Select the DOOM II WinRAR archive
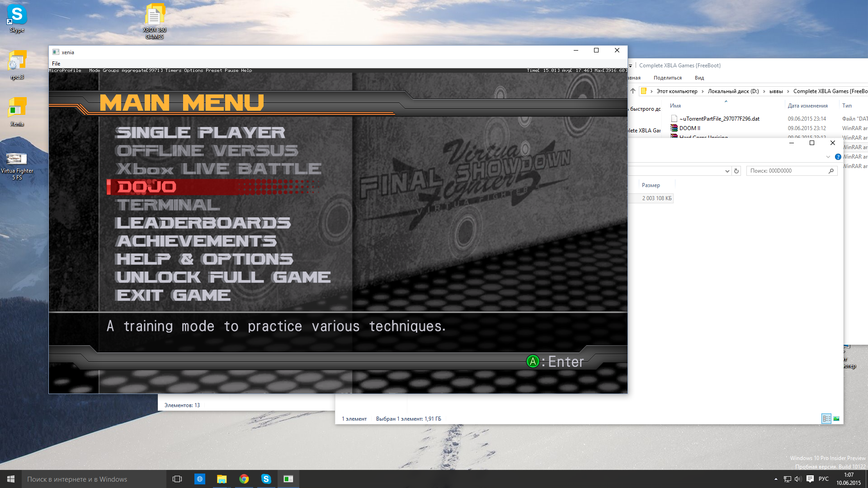Viewport: 868px width, 488px height. point(685,128)
